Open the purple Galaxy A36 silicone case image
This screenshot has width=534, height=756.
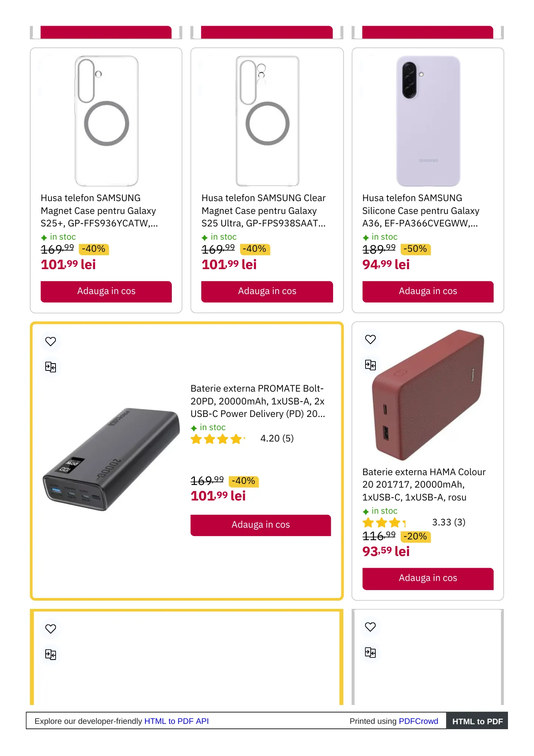[x=428, y=121]
